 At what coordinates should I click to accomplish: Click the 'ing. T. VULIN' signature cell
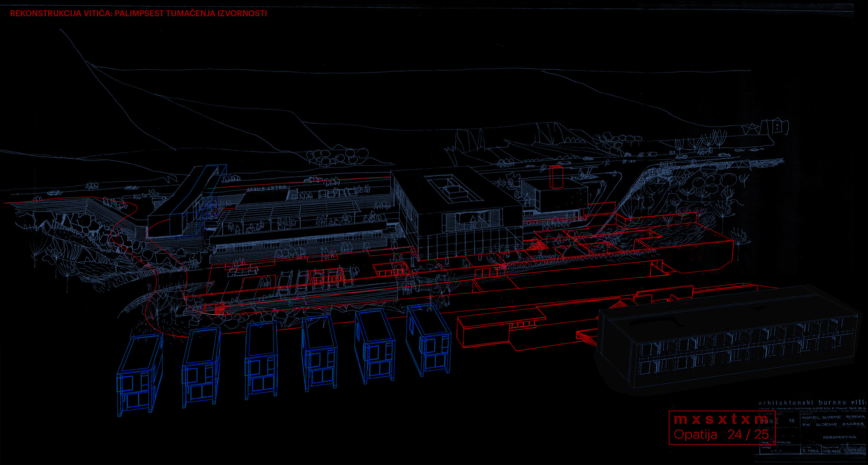pos(776,442)
